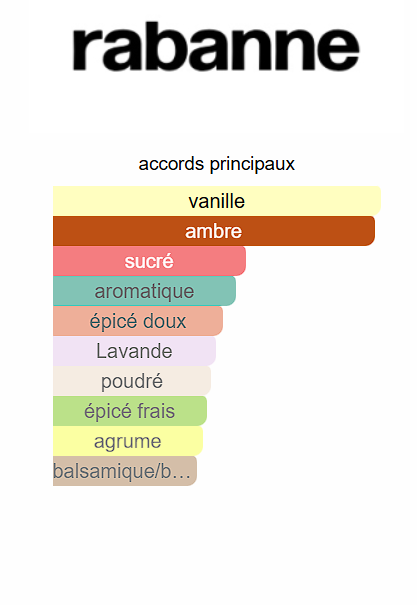Select the burnt orange ambre accord bar
The width and height of the screenshot is (417, 605).
click(214, 231)
